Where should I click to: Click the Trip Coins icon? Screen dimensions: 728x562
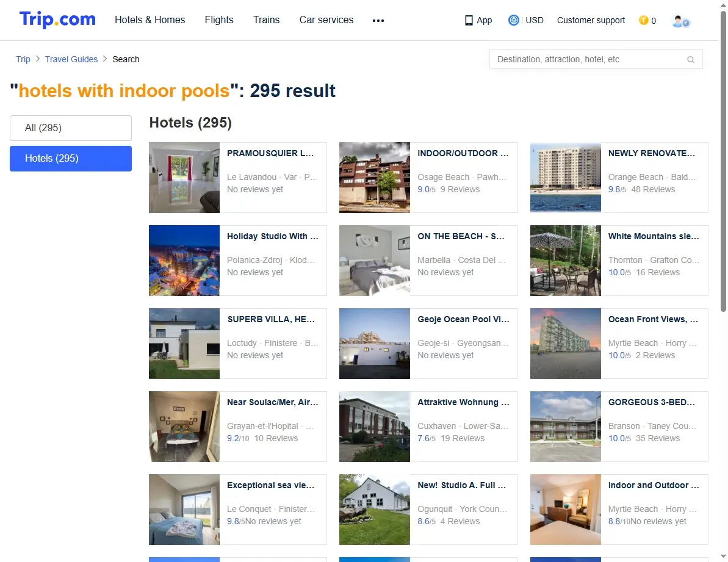pyautogui.click(x=644, y=20)
